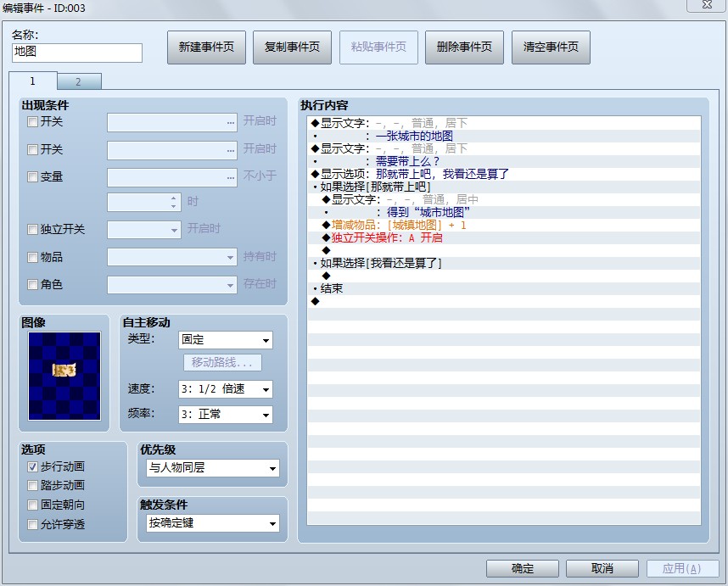Select empty diamond line below 独立开关操作
The height and width of the screenshot is (586, 728).
click(504, 250)
